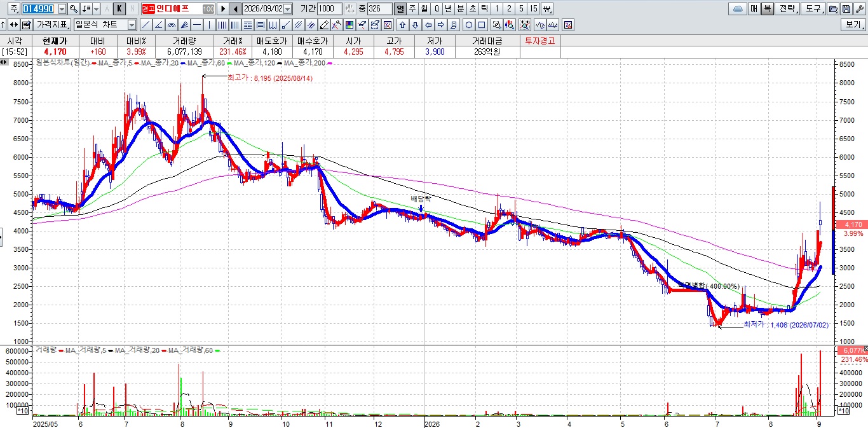Open the 도구 menu
Screen dimensions: 868x428
pos(813,9)
